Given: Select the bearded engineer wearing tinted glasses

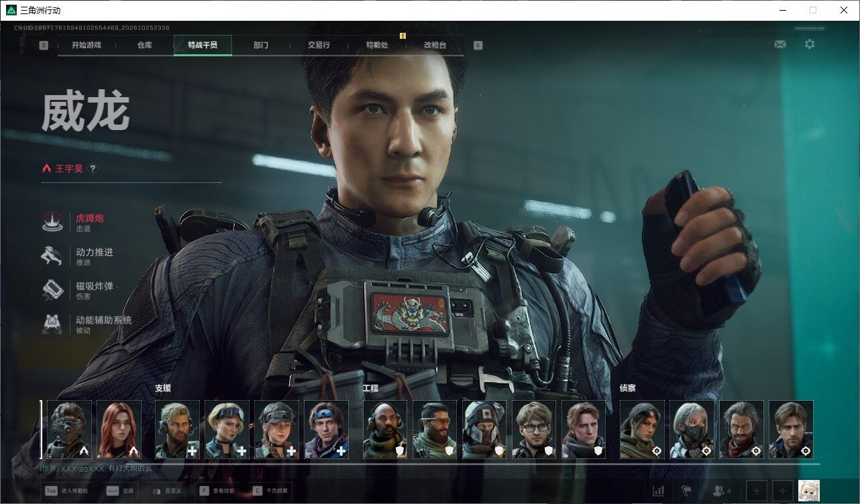Looking at the screenshot, I should 435,430.
